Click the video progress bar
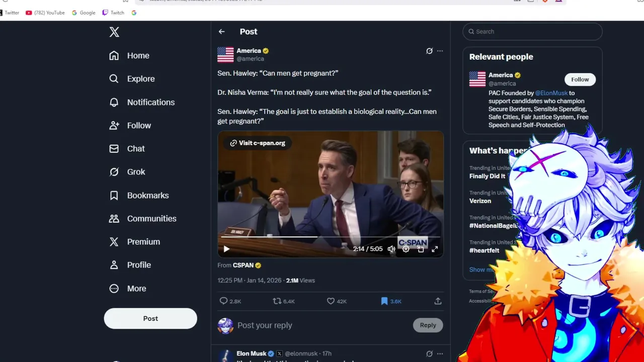644x362 pixels. [x=331, y=237]
